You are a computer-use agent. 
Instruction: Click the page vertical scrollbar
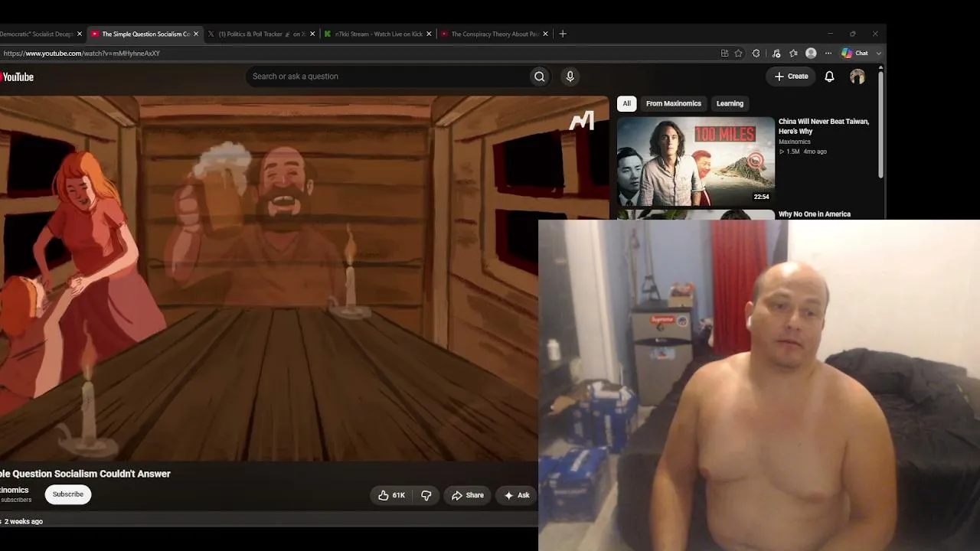(880, 126)
